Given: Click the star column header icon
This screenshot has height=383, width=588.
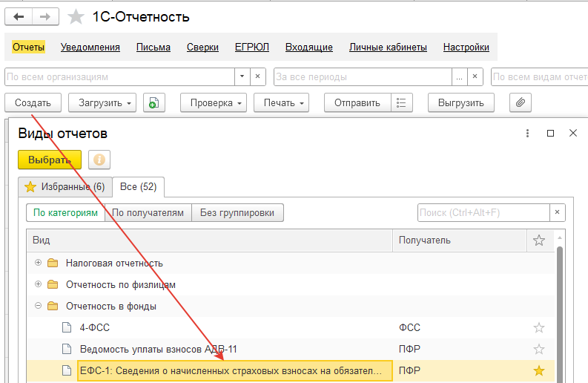Looking at the screenshot, I should 539,240.
